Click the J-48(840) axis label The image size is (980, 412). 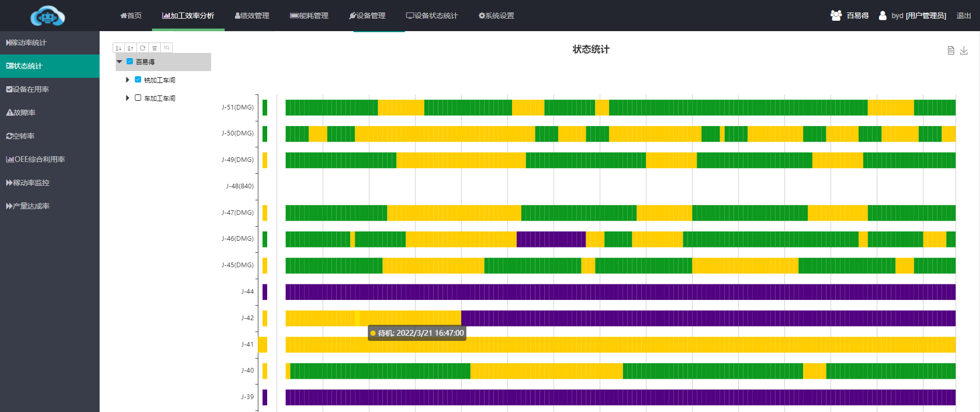(240, 186)
